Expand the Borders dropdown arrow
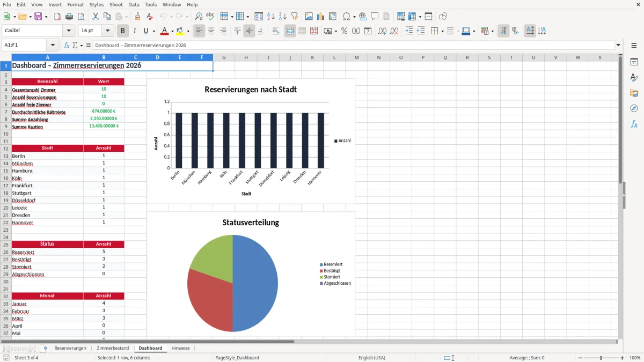The image size is (644, 362). coord(442,31)
